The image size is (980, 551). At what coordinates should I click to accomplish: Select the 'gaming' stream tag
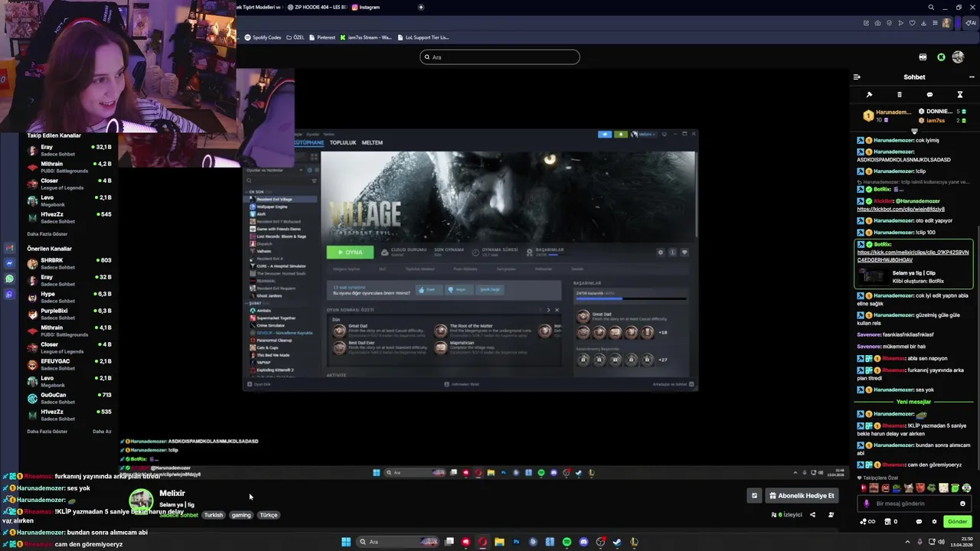241,515
